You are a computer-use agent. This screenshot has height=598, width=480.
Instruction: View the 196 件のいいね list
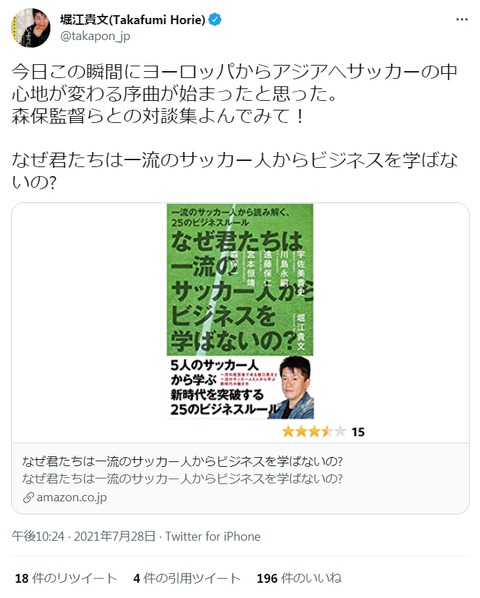click(299, 578)
